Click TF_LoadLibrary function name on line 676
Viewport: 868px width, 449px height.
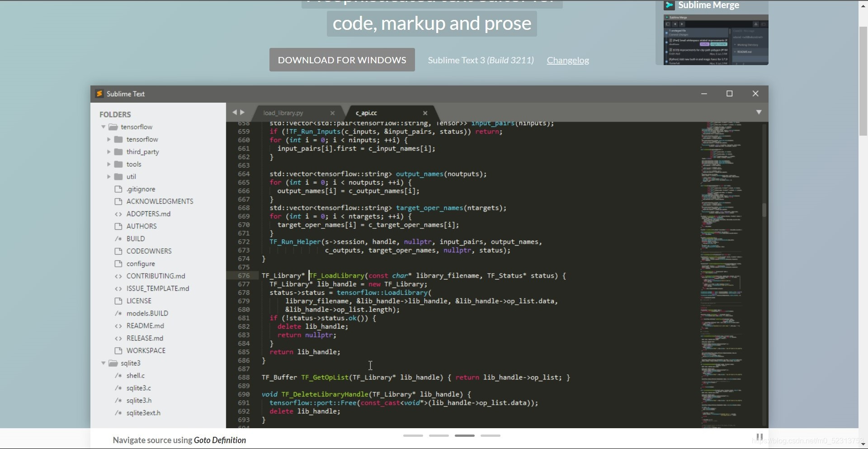337,275
